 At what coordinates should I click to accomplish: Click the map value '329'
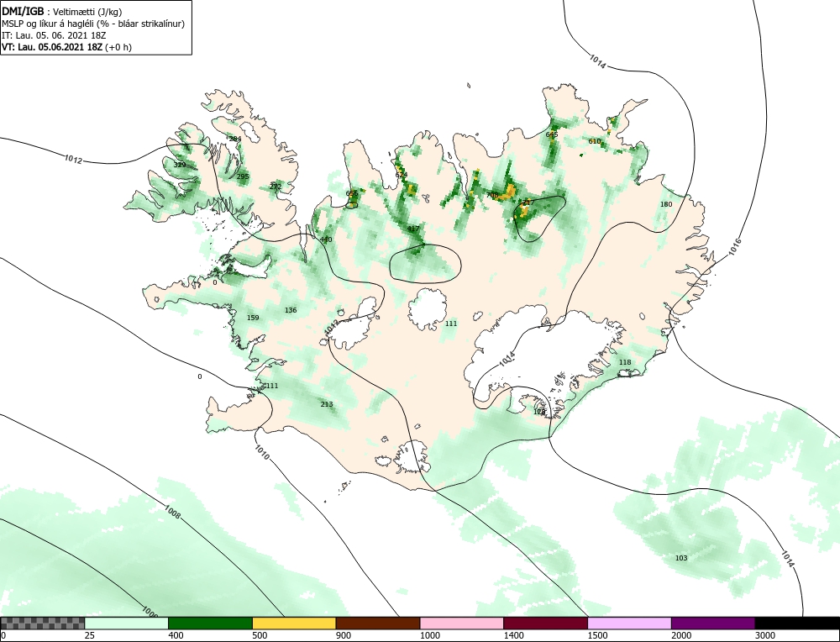pos(180,165)
